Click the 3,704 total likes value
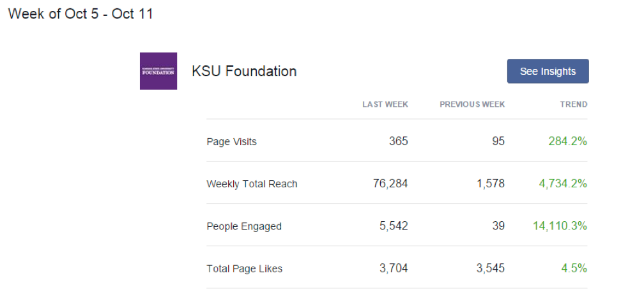 click(x=394, y=268)
